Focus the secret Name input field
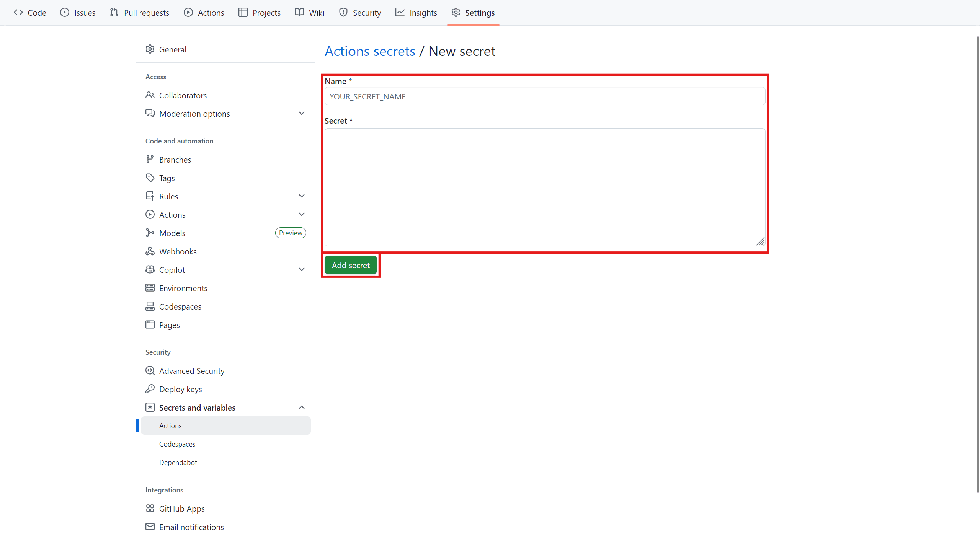 click(545, 96)
